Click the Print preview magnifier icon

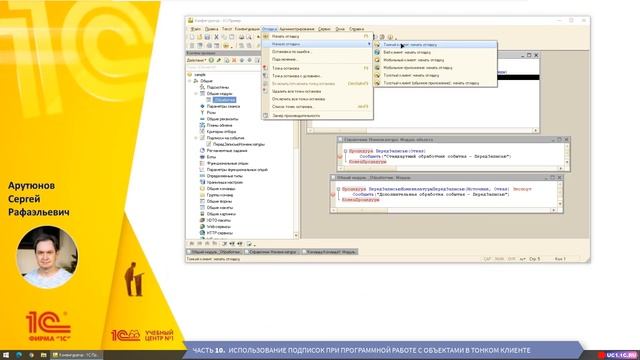point(249,37)
